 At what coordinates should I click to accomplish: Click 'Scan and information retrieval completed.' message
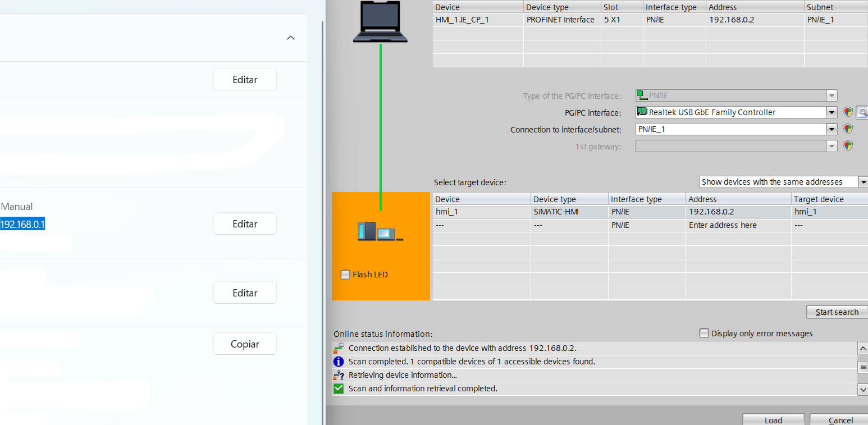423,389
